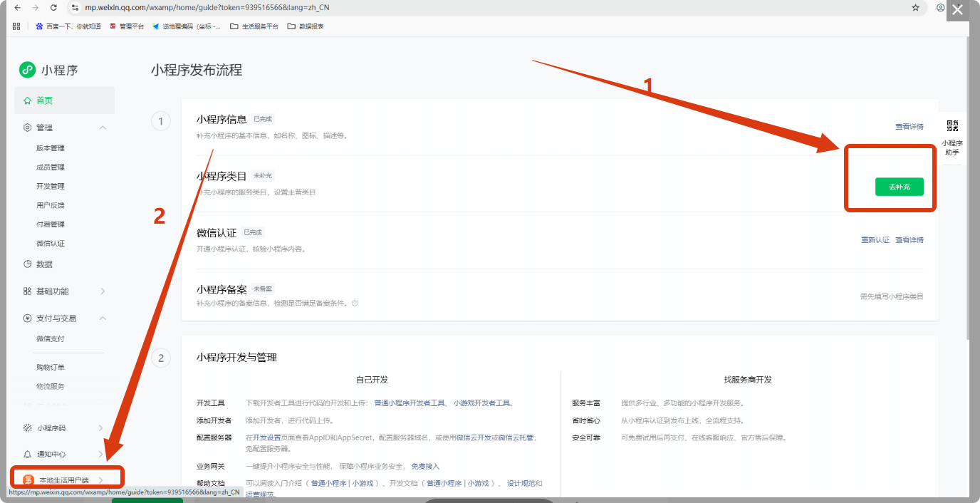
Task: Click the site info icon in the address bar
Action: click(x=76, y=7)
